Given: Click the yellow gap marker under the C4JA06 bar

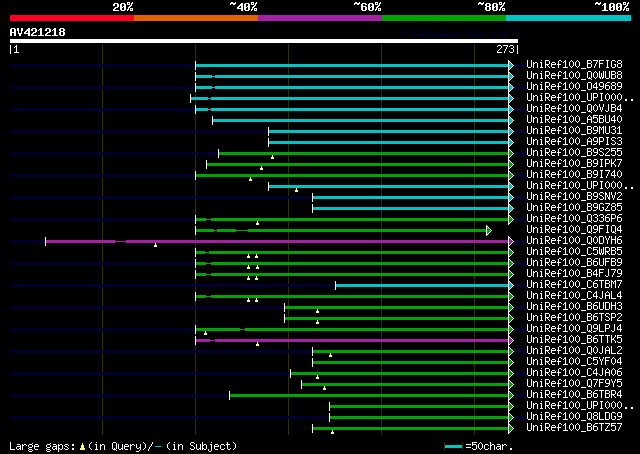Looking at the screenshot, I should [x=317, y=377].
